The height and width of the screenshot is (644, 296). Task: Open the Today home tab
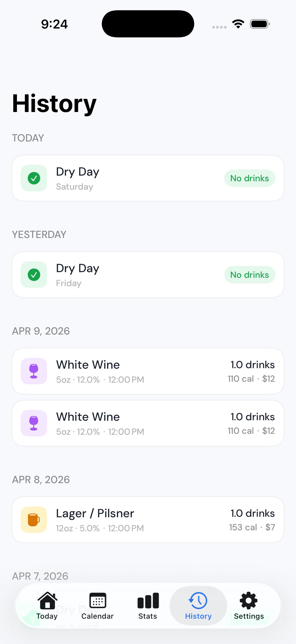(47, 605)
